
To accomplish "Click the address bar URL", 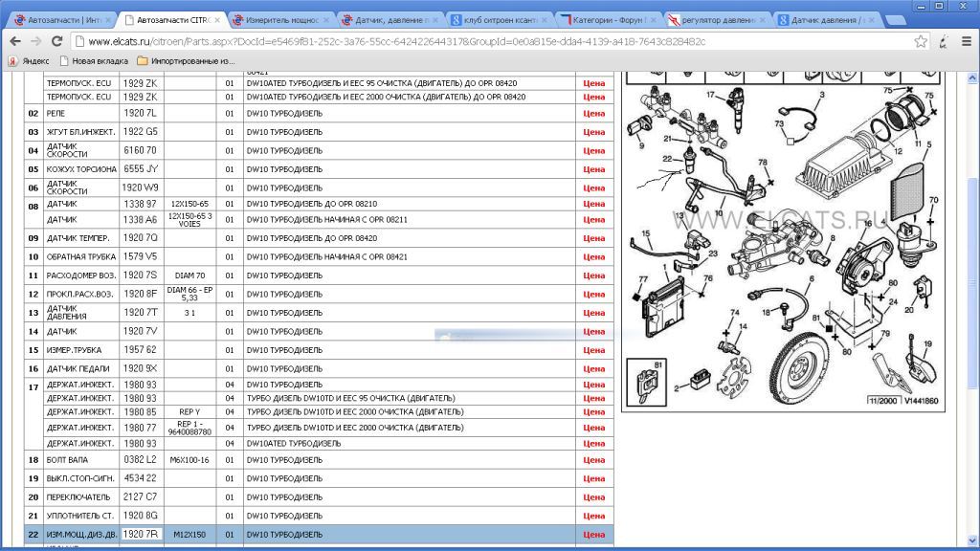I will click(x=397, y=42).
